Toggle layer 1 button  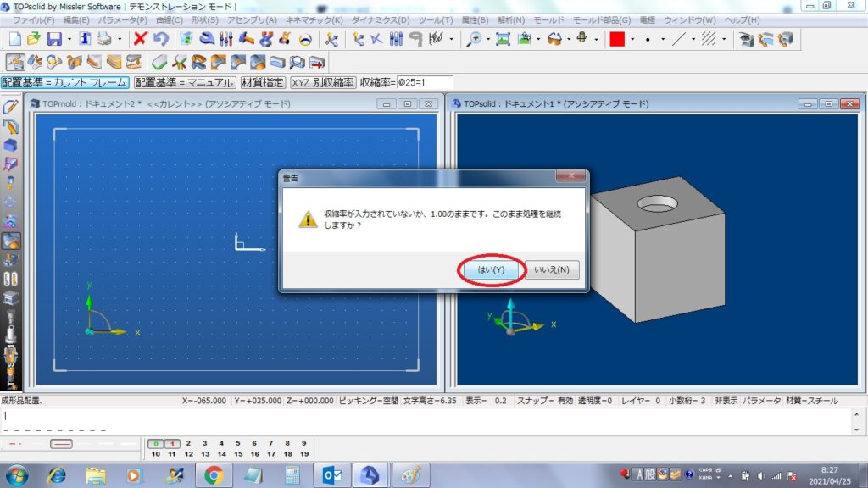click(x=172, y=444)
